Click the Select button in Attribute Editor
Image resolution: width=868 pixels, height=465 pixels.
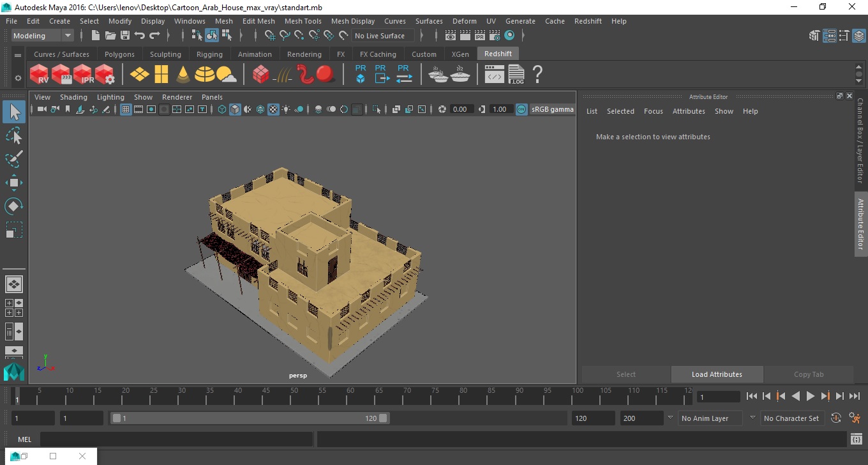coord(625,374)
